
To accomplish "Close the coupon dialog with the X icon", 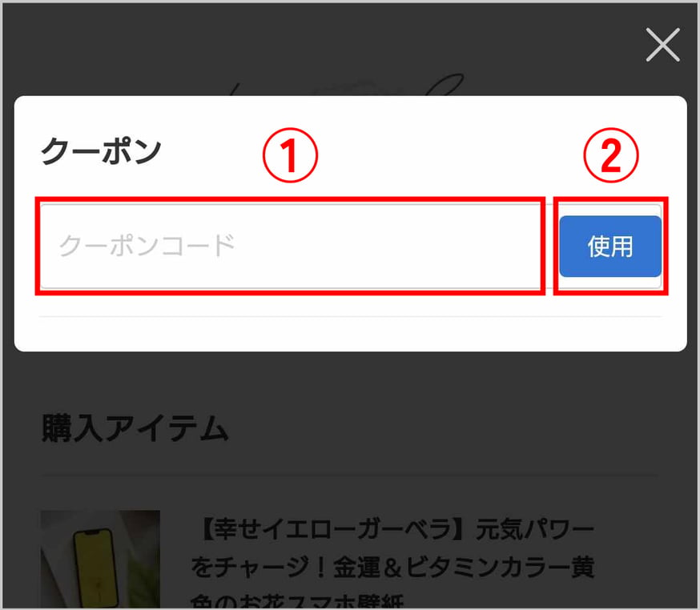I will pos(662,45).
